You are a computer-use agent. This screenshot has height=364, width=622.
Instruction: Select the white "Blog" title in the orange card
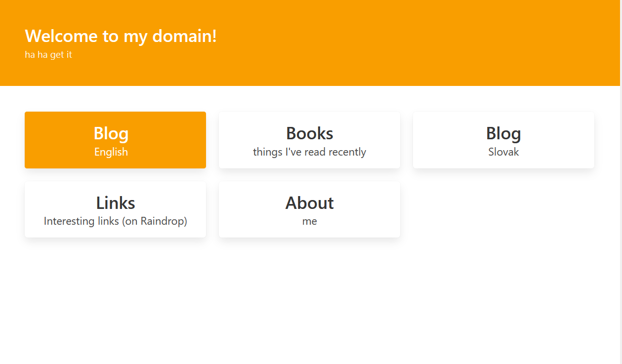(111, 133)
